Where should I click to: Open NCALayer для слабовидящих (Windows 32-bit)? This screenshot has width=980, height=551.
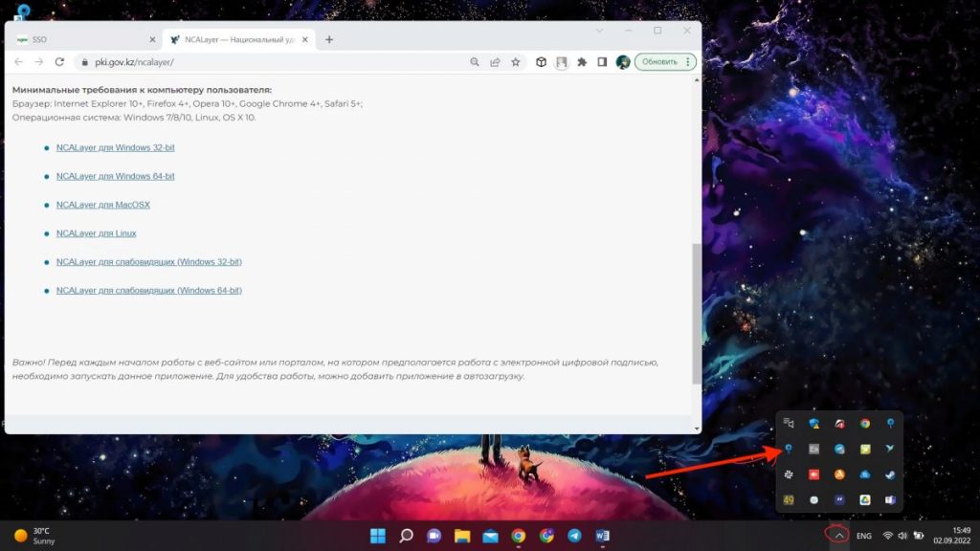click(148, 262)
